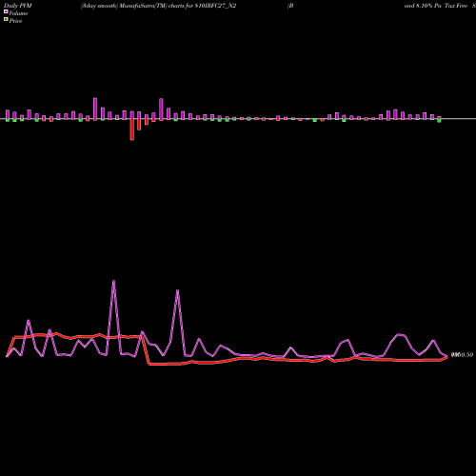
Task: Click the Price legend color swatch
Action: pyautogui.click(x=6, y=19)
